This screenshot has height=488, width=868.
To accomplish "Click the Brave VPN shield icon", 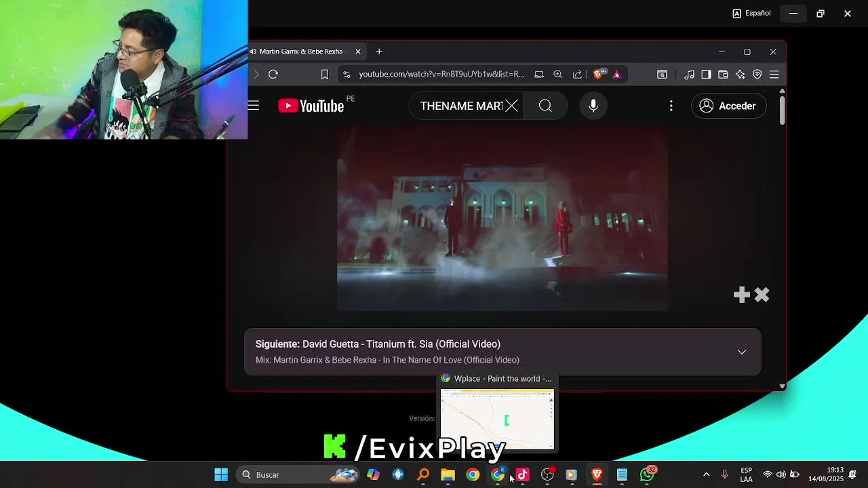I will pyautogui.click(x=757, y=75).
